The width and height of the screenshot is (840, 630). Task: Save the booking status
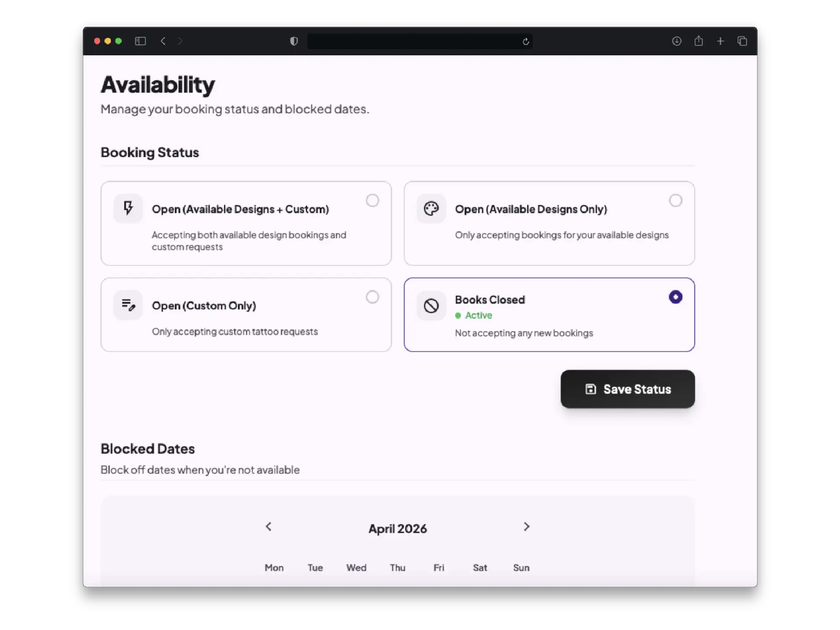click(x=627, y=389)
